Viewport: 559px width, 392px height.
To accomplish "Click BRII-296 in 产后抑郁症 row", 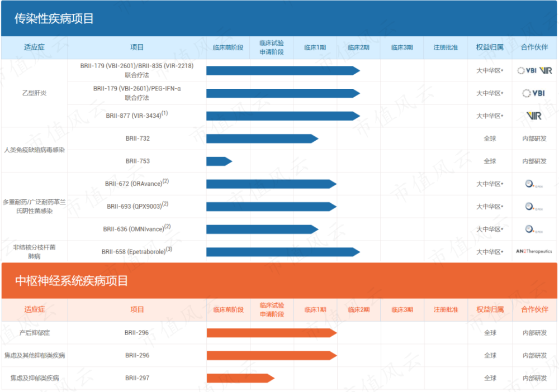I will pos(136,333).
